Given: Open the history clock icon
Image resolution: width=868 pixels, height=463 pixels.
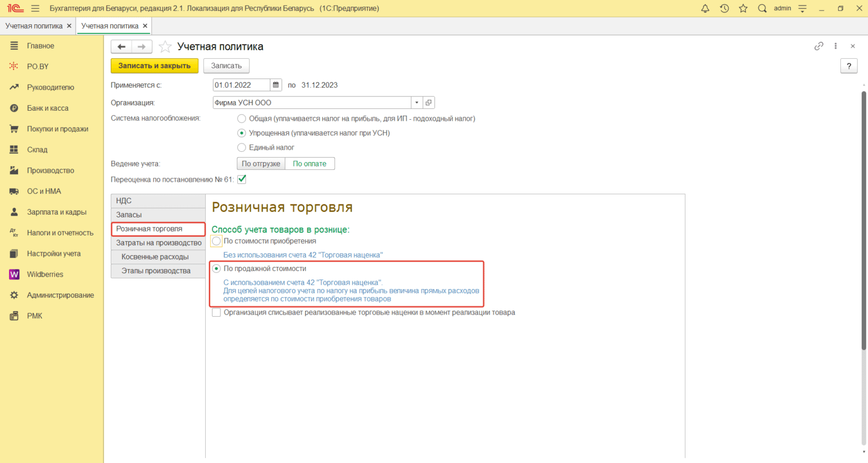Looking at the screenshot, I should (x=724, y=8).
